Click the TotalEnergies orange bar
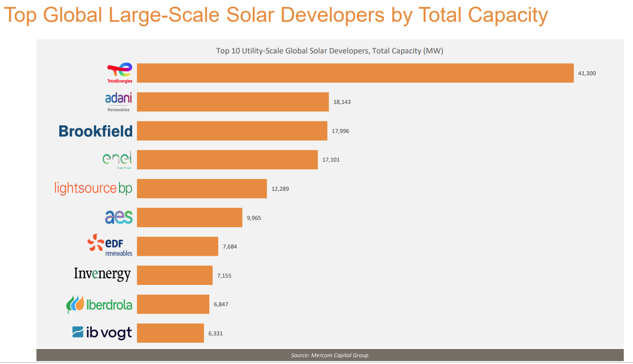 [x=355, y=73]
